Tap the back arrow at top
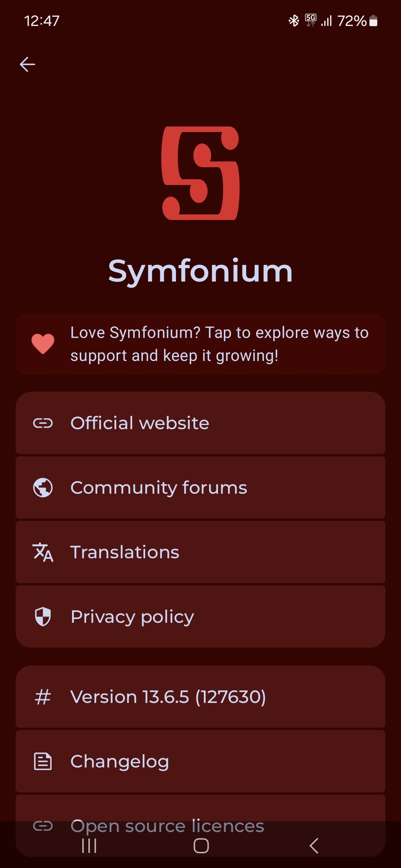Screen dimensions: 401x868 point(27,64)
